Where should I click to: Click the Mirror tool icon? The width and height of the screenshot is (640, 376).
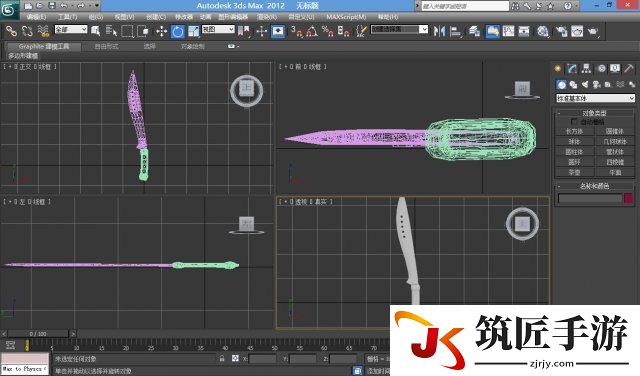[x=439, y=31]
